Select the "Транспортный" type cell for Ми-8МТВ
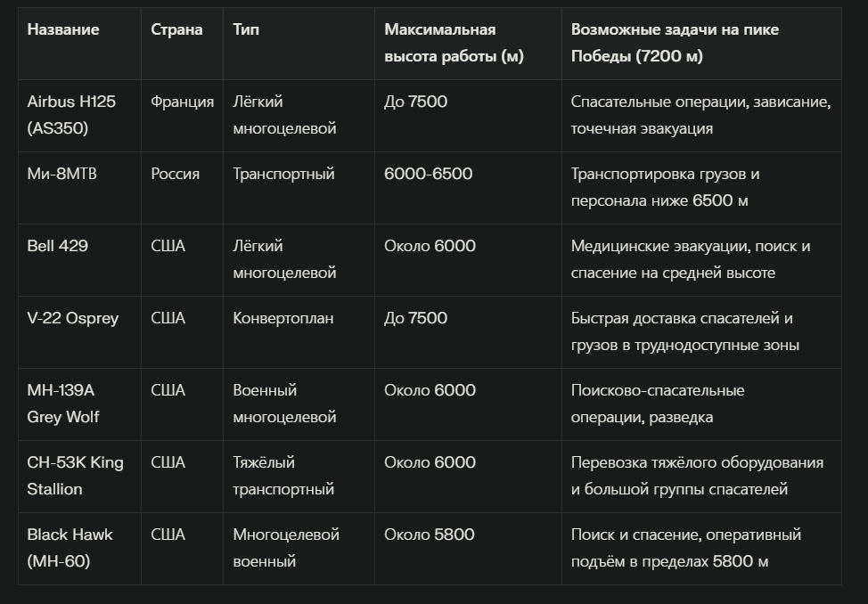This screenshot has height=604, width=868. point(283,174)
